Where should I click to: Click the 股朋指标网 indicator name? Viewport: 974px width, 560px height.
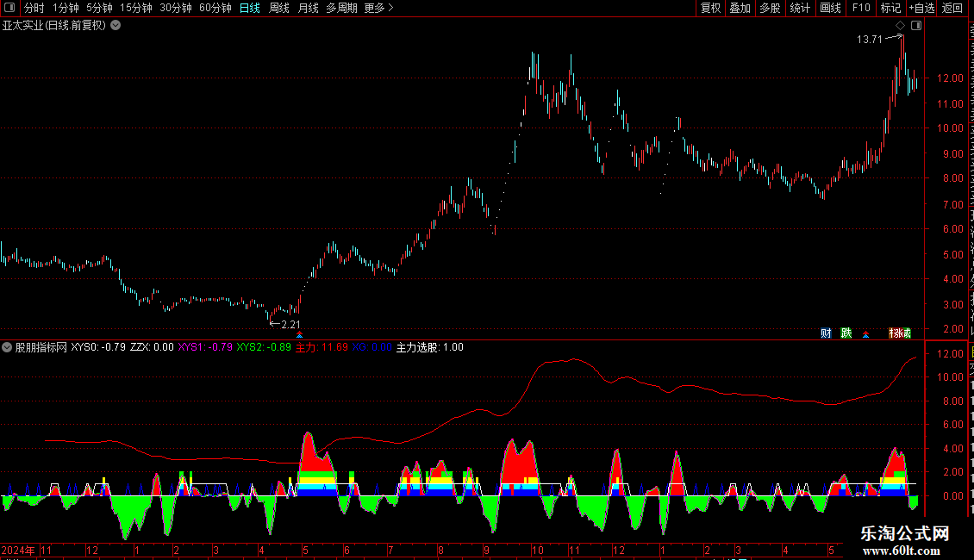coord(41,348)
